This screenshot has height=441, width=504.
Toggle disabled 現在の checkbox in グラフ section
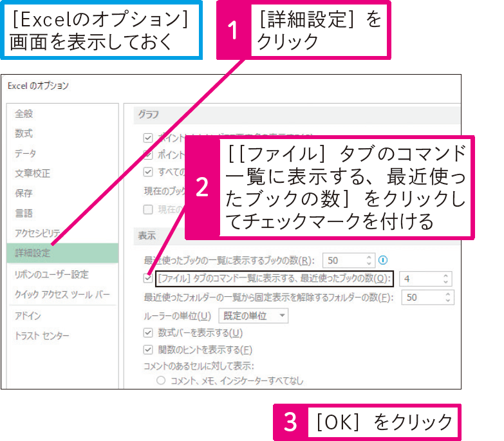148,210
